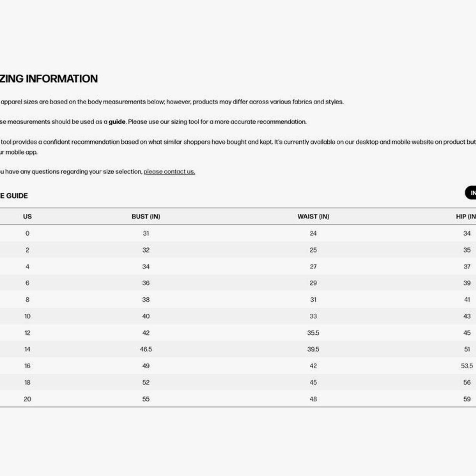Select the US size 20 cell

point(27,399)
